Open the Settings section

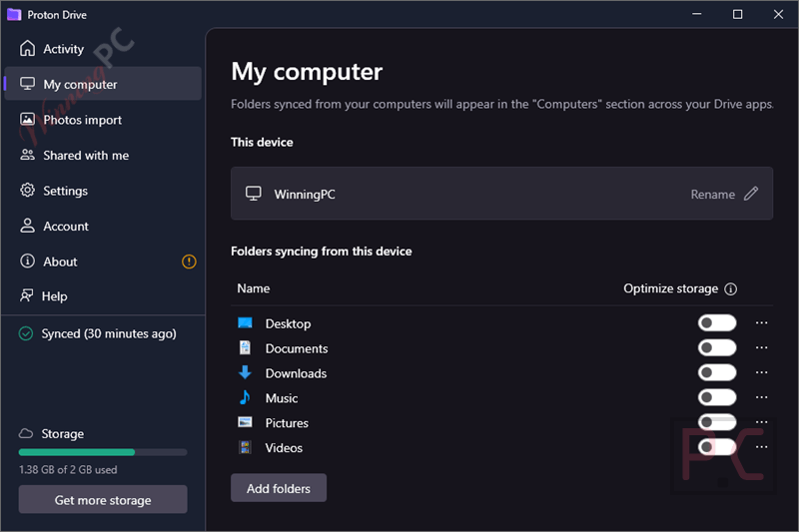click(103, 191)
